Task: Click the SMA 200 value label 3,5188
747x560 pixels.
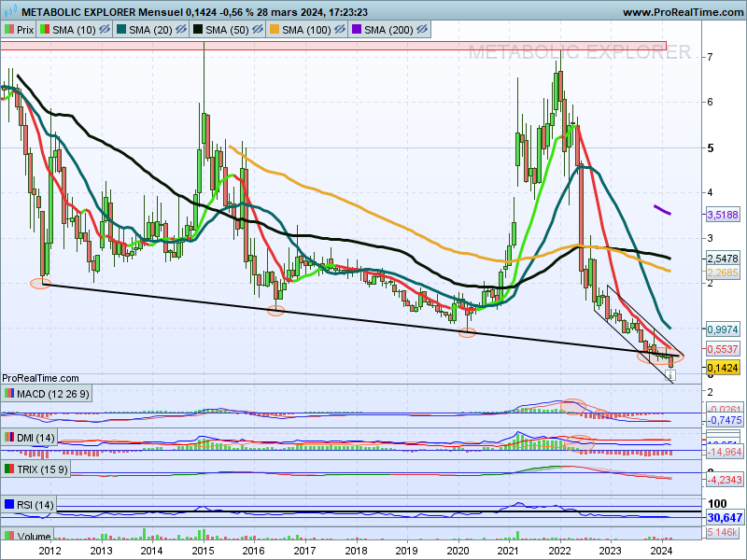Action: pos(723,215)
